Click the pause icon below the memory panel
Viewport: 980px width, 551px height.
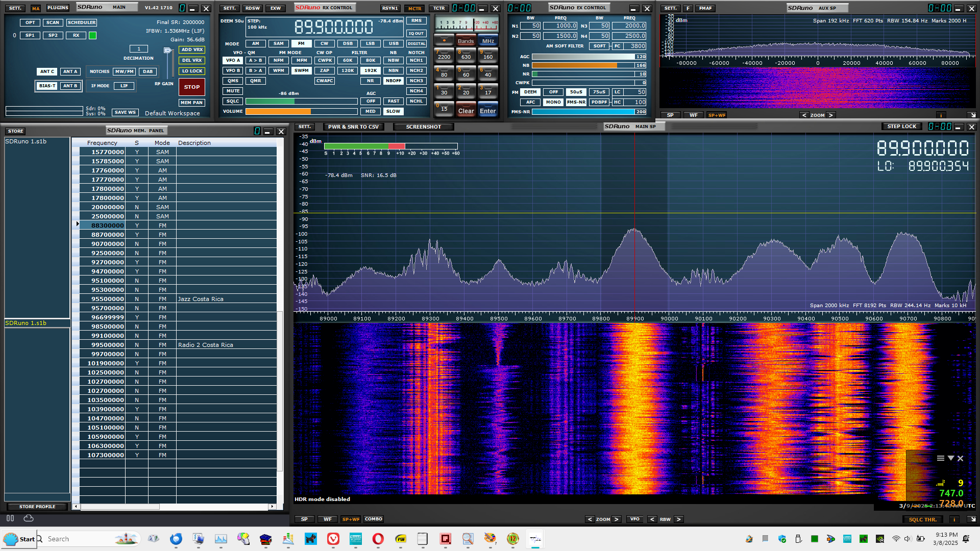coord(10,518)
